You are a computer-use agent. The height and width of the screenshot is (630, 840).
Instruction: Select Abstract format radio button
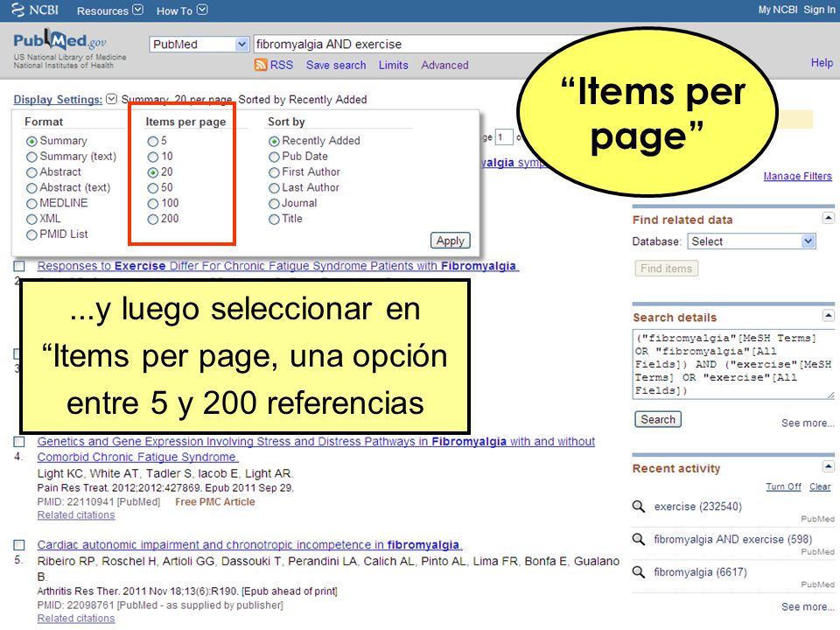click(31, 172)
